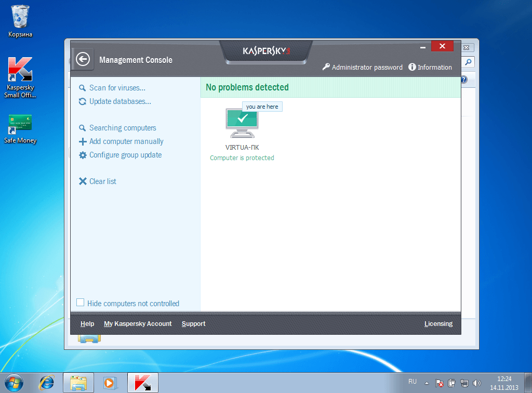Open Administrator password settings
The height and width of the screenshot is (393, 532).
pos(367,67)
